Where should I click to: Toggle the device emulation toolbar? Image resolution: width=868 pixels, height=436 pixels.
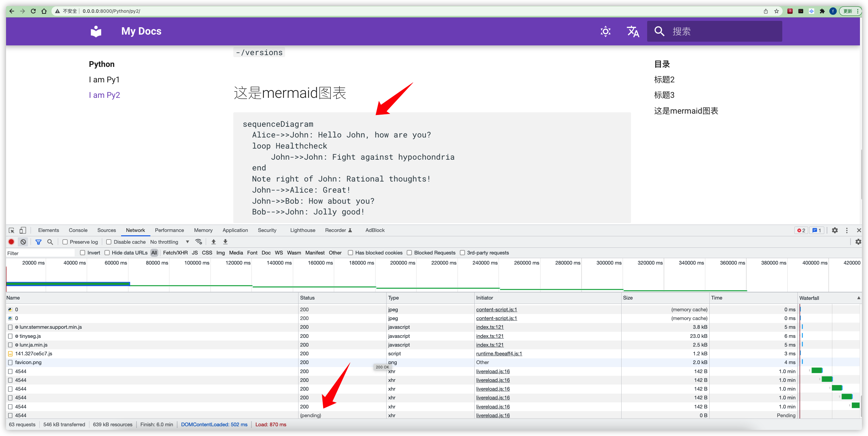(x=23, y=230)
